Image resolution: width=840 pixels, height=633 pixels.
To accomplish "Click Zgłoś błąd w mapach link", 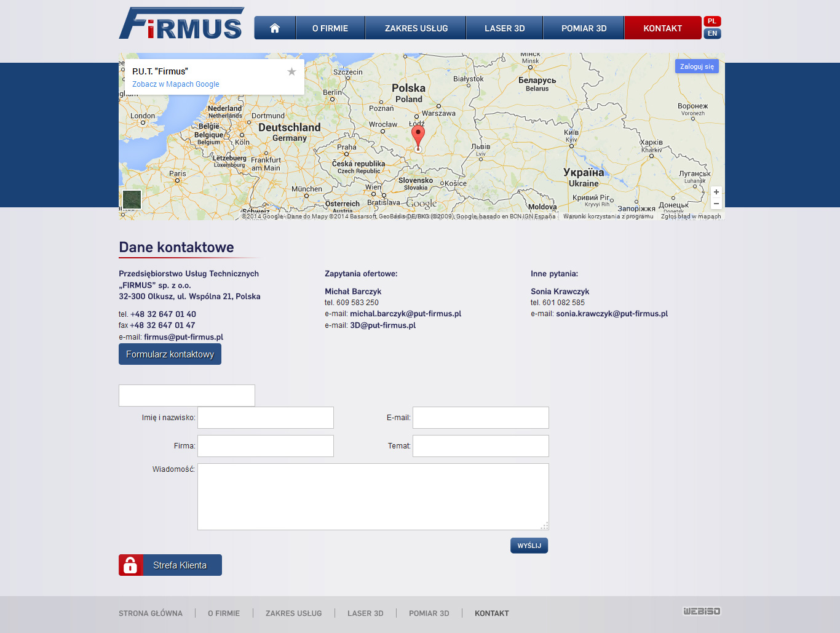I will click(x=691, y=217).
